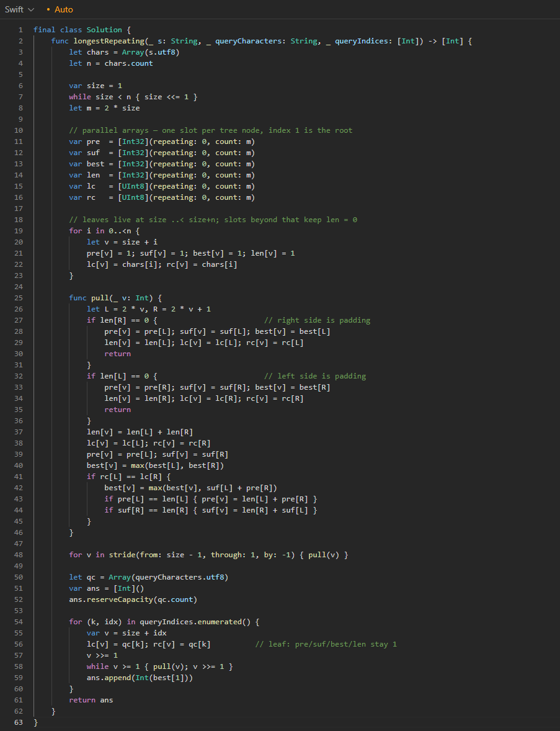Viewport: 560px width, 731px height.
Task: Click the 'for v in stride' loop line
Action: (x=208, y=555)
